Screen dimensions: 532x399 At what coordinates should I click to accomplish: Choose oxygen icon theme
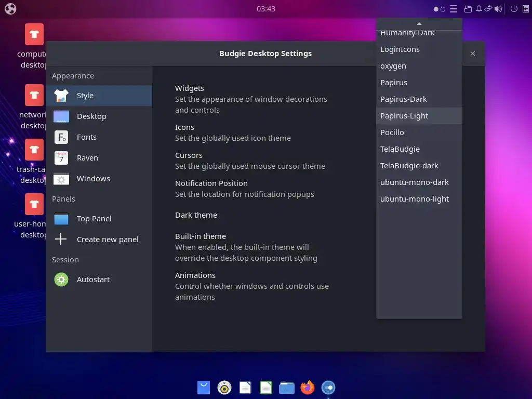pos(419,66)
